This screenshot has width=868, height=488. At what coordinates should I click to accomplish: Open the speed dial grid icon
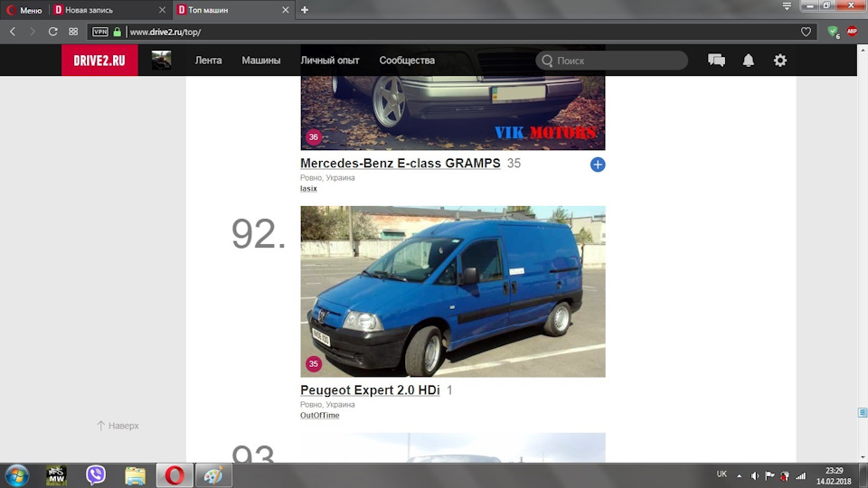click(73, 32)
